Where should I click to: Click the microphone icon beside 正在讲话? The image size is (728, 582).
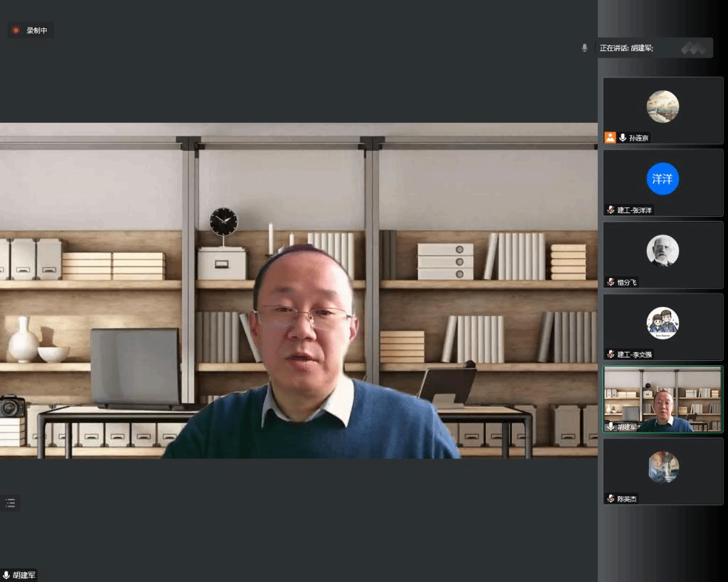coord(584,48)
